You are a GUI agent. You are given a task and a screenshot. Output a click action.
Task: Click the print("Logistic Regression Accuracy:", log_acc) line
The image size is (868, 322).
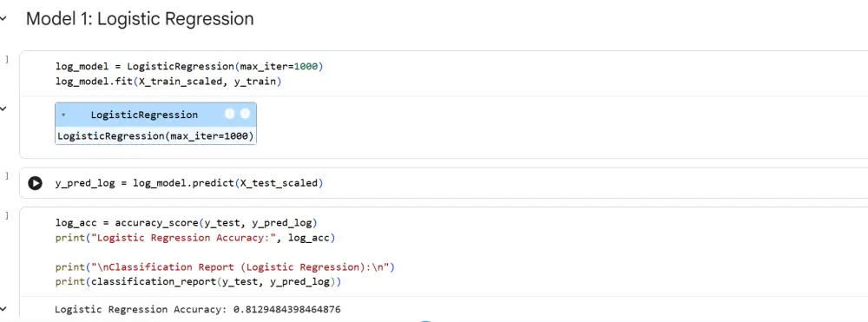coord(195,238)
